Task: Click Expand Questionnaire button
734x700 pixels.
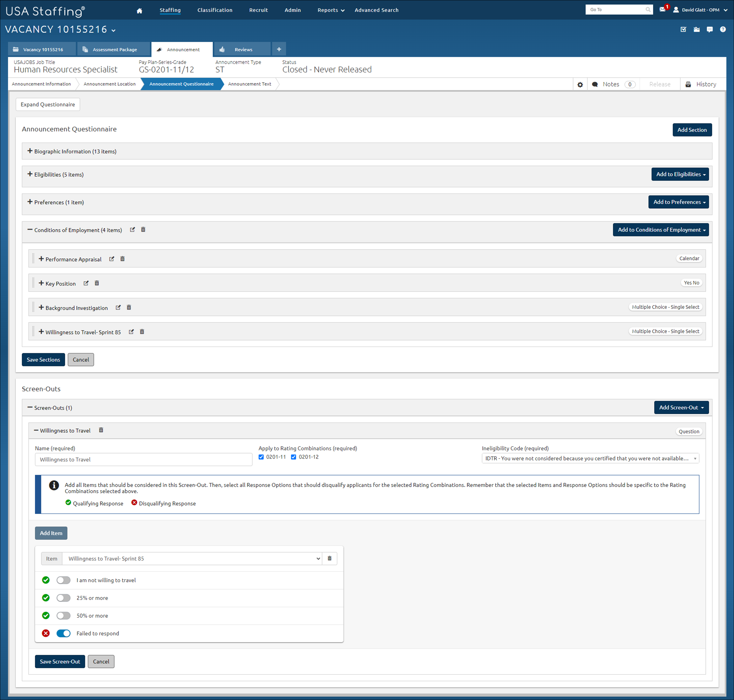Action: pyautogui.click(x=48, y=104)
